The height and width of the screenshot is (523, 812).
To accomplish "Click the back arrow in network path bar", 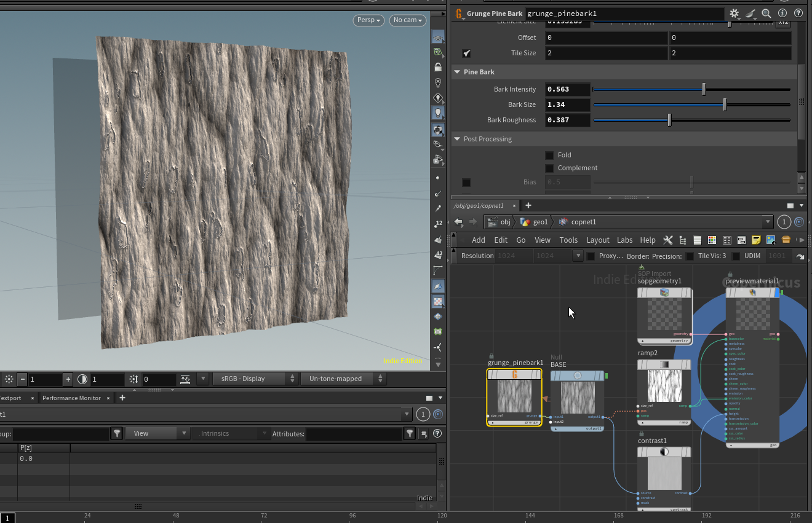I will [x=458, y=222].
